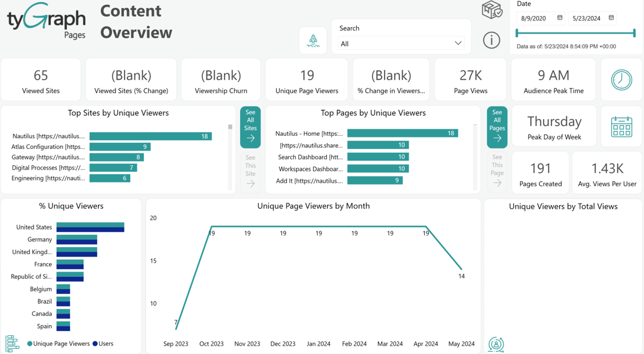Open the package box checkmark icon
The width and height of the screenshot is (644, 354).
tap(492, 10)
